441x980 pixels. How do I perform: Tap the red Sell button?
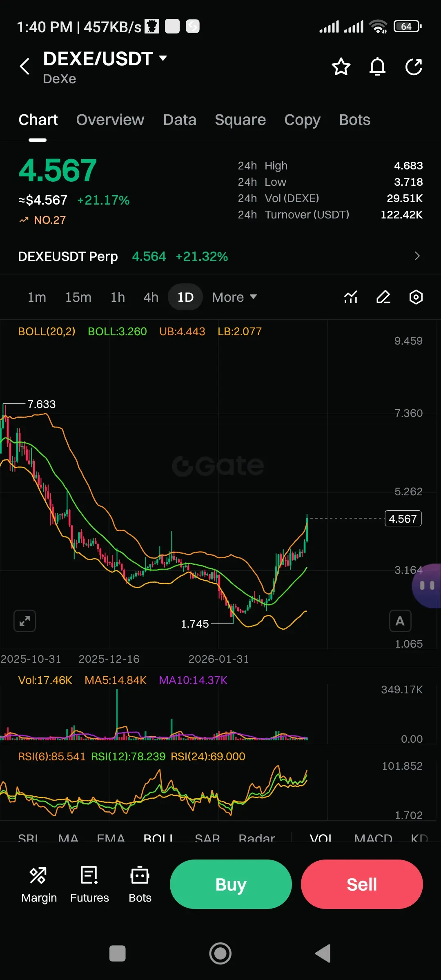(x=362, y=884)
